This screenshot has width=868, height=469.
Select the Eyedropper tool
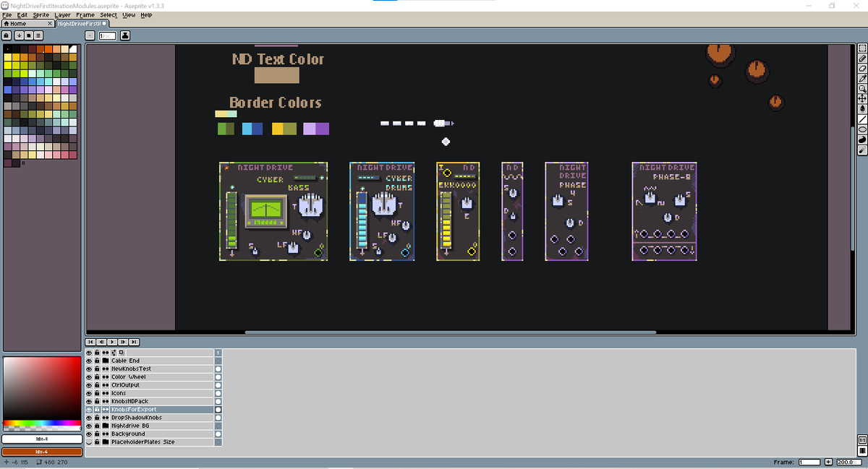[x=862, y=79]
